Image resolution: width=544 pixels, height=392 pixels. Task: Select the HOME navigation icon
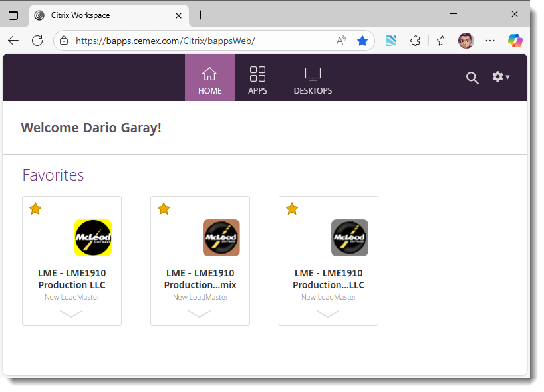pos(209,74)
